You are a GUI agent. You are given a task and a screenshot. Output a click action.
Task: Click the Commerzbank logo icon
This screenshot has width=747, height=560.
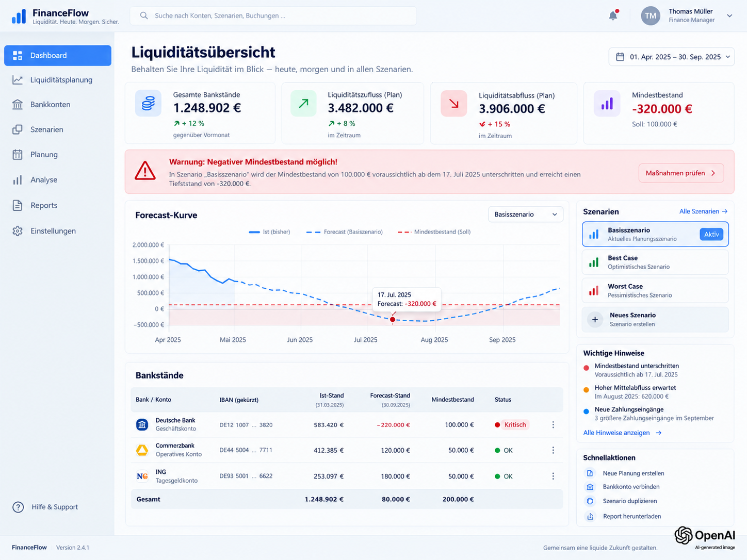pyautogui.click(x=142, y=450)
